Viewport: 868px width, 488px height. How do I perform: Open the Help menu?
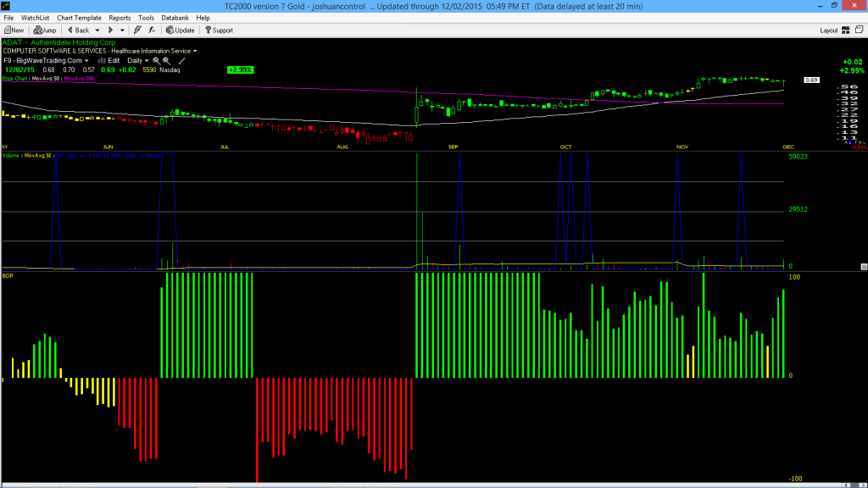point(203,18)
